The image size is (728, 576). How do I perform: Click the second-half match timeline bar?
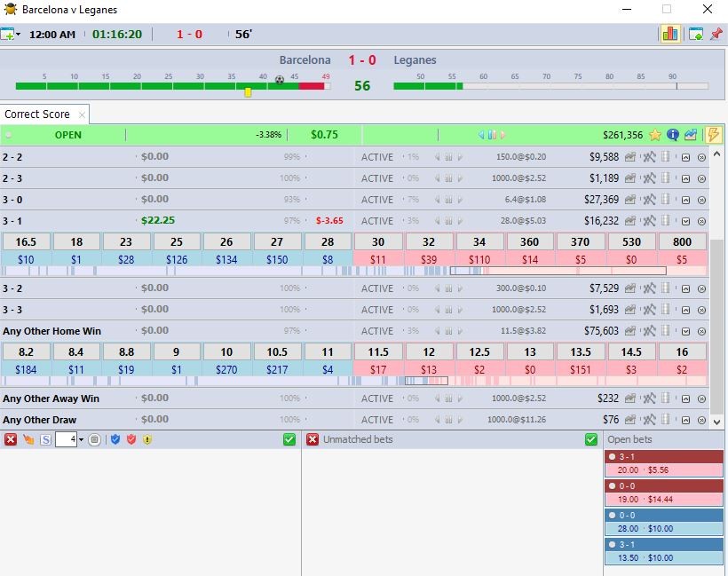coord(550,86)
